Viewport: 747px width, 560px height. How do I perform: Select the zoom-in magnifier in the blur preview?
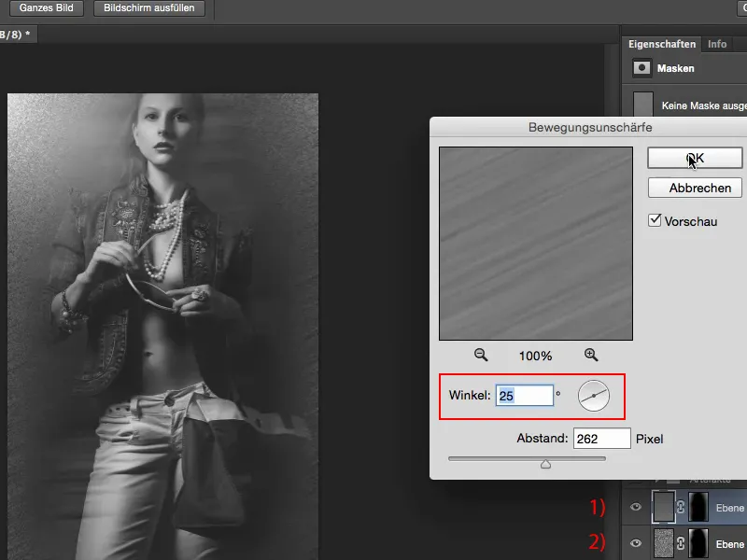(x=590, y=353)
